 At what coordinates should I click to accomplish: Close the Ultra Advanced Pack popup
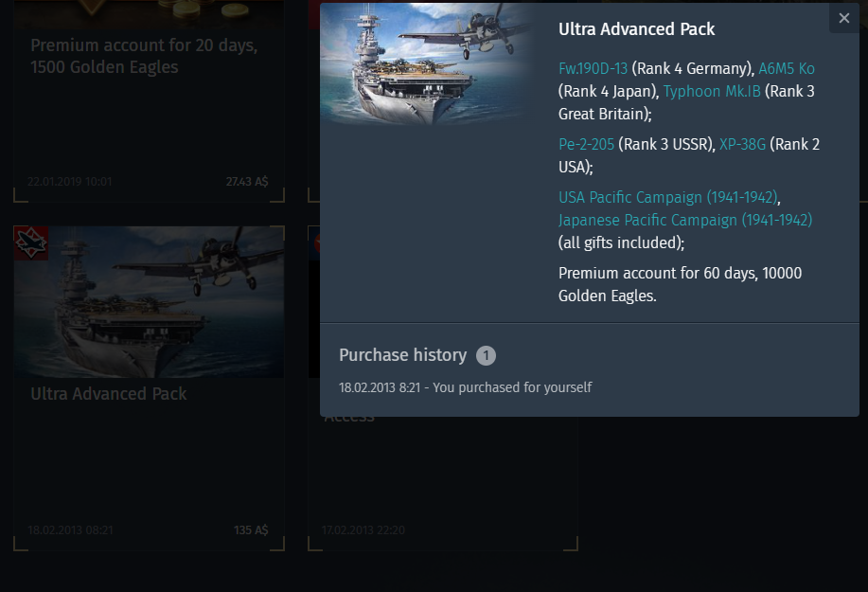[843, 18]
